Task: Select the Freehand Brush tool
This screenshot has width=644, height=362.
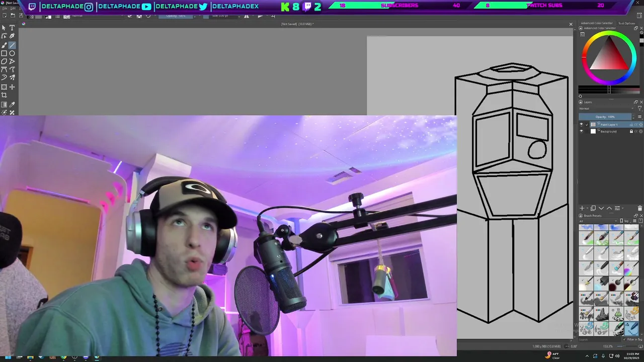Action: pos(4,45)
